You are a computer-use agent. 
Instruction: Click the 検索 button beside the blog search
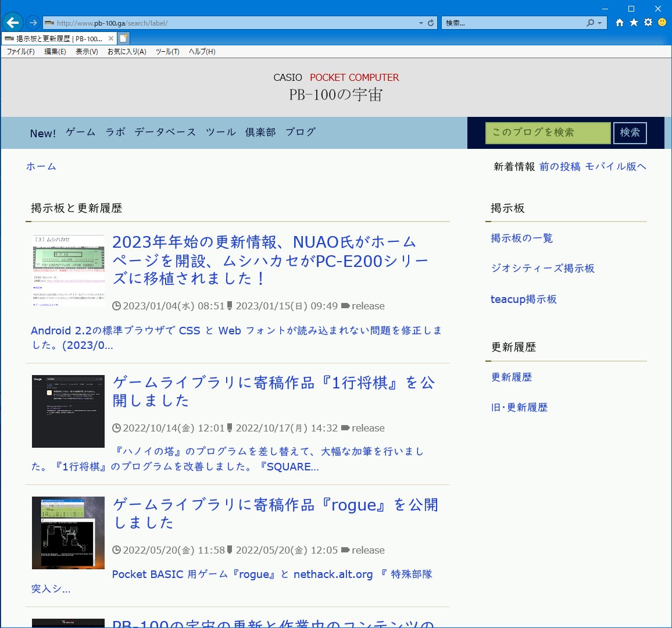[630, 133]
